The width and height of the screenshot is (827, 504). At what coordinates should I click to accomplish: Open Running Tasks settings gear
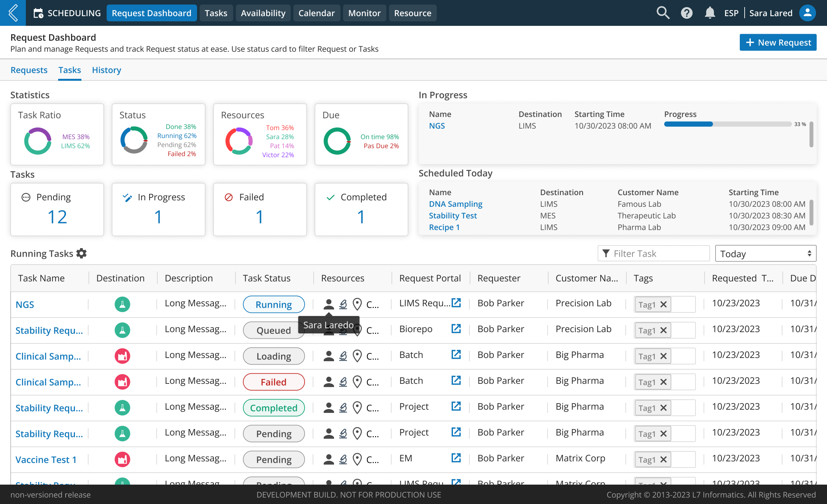pos(81,253)
